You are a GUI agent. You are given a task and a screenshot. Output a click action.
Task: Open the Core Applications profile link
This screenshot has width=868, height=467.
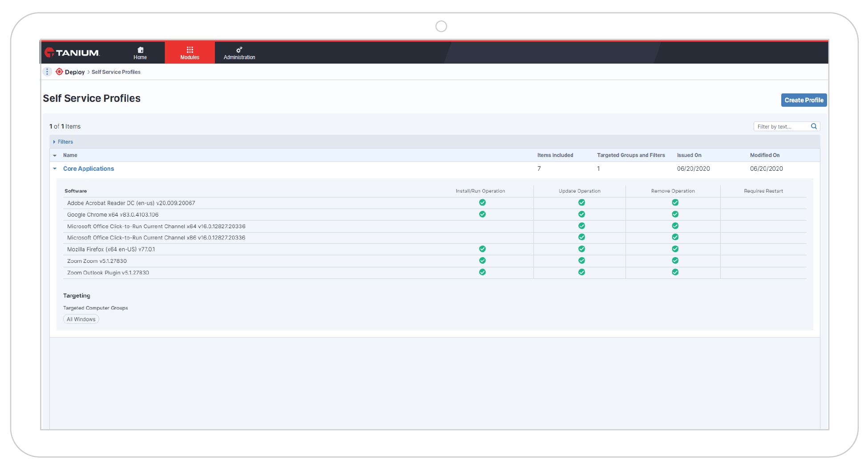89,169
